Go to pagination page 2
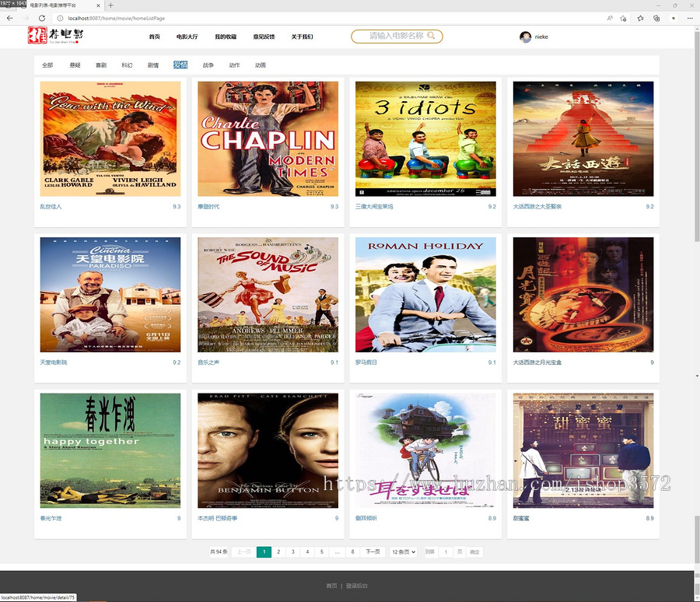Screen dimensions: 700x602 pyautogui.click(x=278, y=552)
